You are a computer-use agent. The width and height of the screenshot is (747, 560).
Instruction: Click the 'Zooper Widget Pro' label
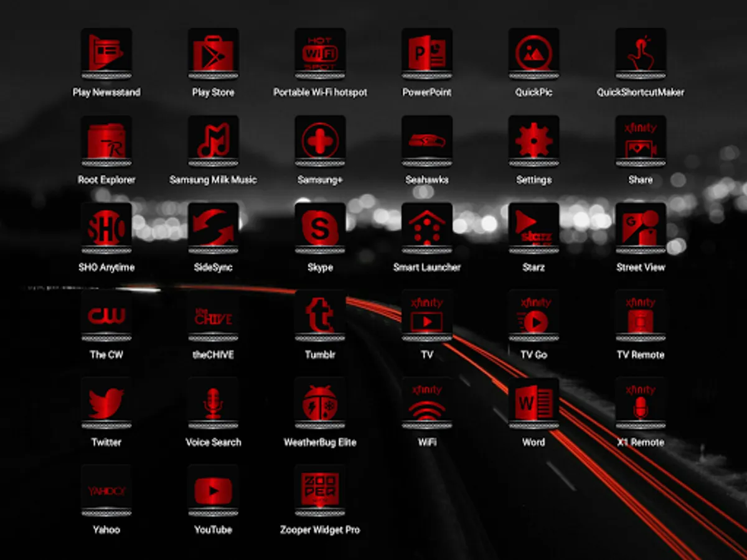click(320, 530)
